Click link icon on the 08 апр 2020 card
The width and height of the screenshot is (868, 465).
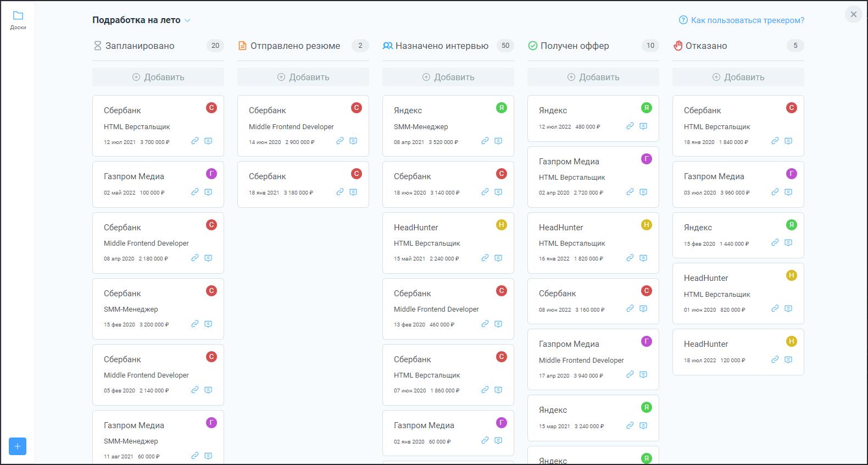point(195,258)
